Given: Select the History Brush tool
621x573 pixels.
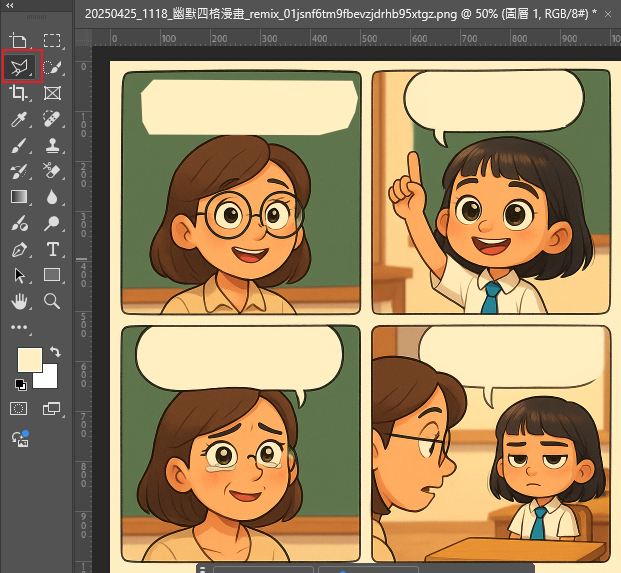Looking at the screenshot, I should point(19,171).
